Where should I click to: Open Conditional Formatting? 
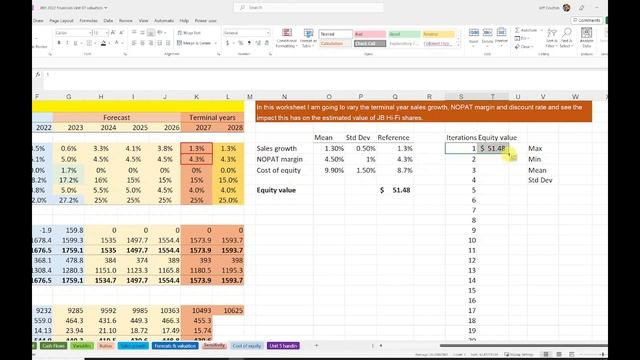pos(287,38)
